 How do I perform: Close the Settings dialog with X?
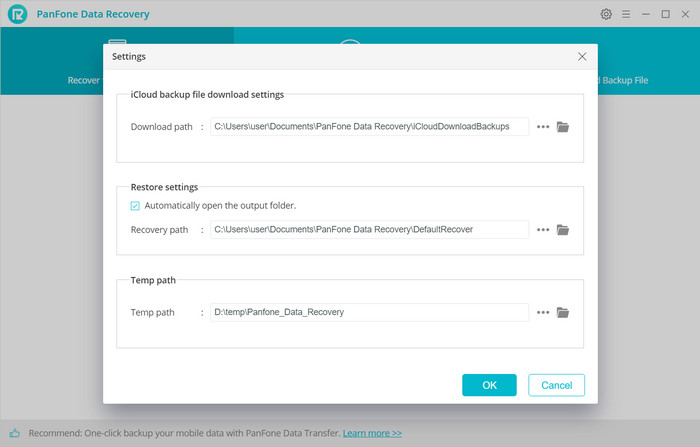tap(582, 57)
